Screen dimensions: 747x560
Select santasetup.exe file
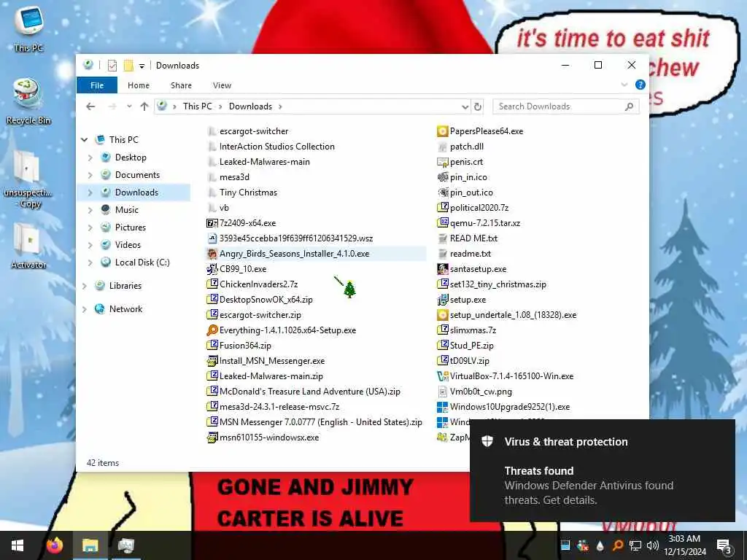coord(472,269)
